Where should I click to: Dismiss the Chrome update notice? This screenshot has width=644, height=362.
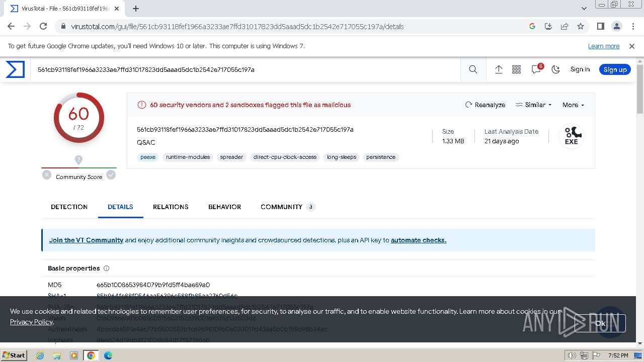tap(632, 46)
